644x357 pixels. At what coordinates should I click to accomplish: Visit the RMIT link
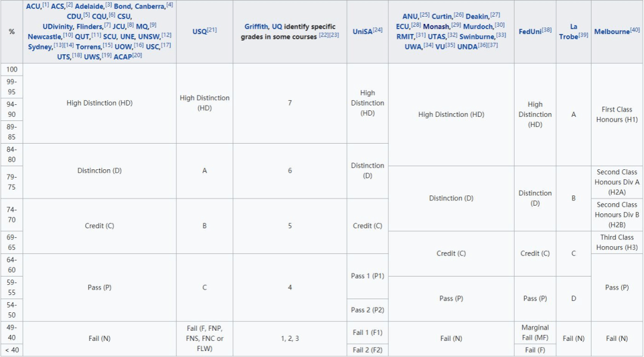405,36
